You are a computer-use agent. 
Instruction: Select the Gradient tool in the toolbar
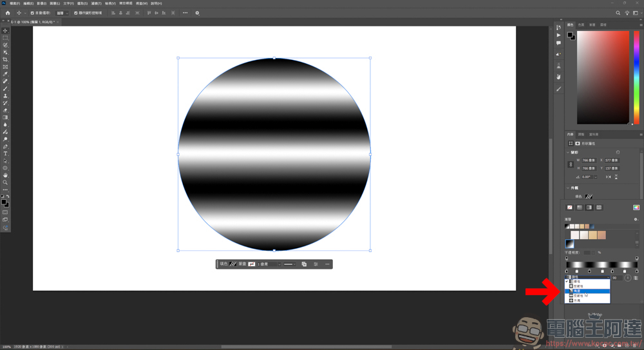click(5, 117)
